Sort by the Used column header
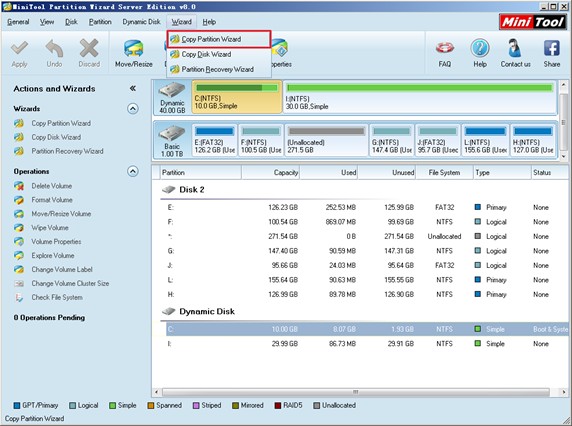The height and width of the screenshot is (426, 572). click(x=329, y=173)
